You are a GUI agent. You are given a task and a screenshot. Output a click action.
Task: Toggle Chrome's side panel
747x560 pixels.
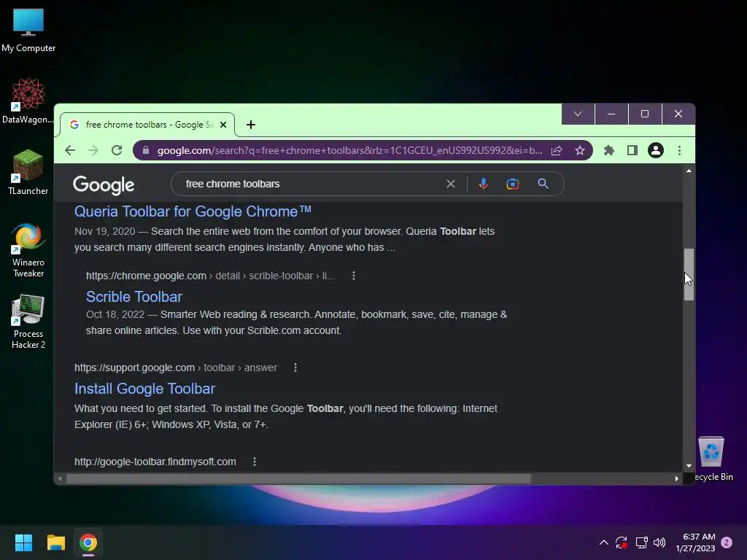click(x=632, y=150)
